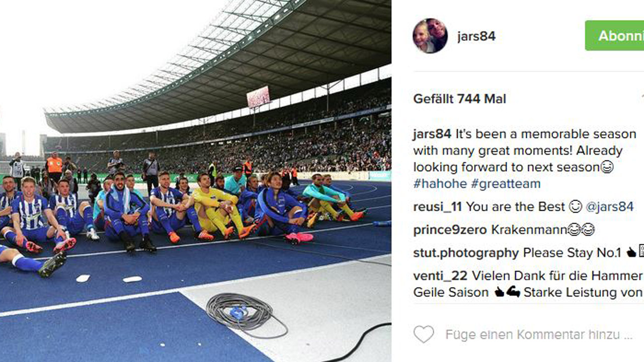Screen dimensions: 644x362
Task: Open jars84 profile picture avatar
Action: (430, 36)
